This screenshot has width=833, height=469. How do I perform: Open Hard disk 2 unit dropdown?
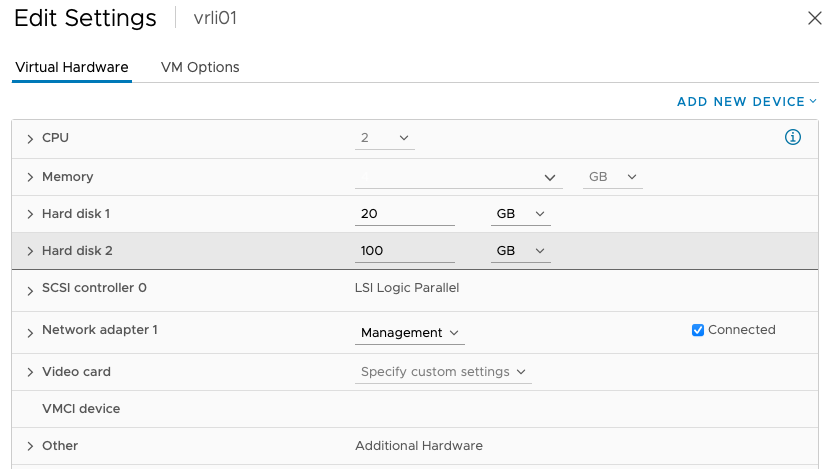point(521,251)
